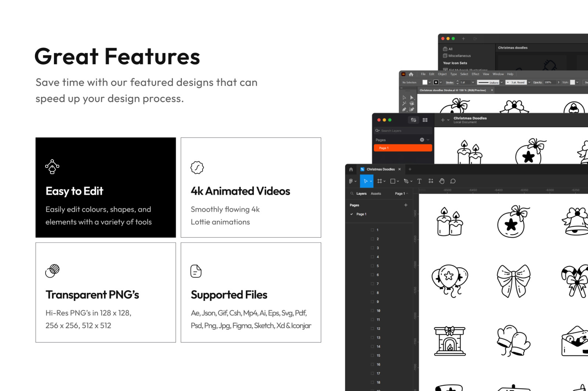Open the Object menu in Illustrator
Screen dimensions: 588x391
click(442, 74)
